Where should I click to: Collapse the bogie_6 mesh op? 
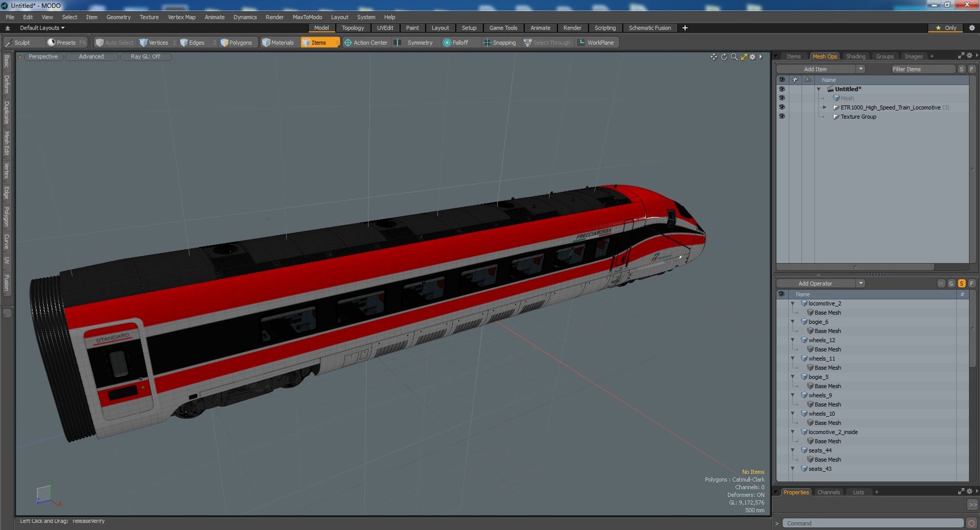click(793, 322)
